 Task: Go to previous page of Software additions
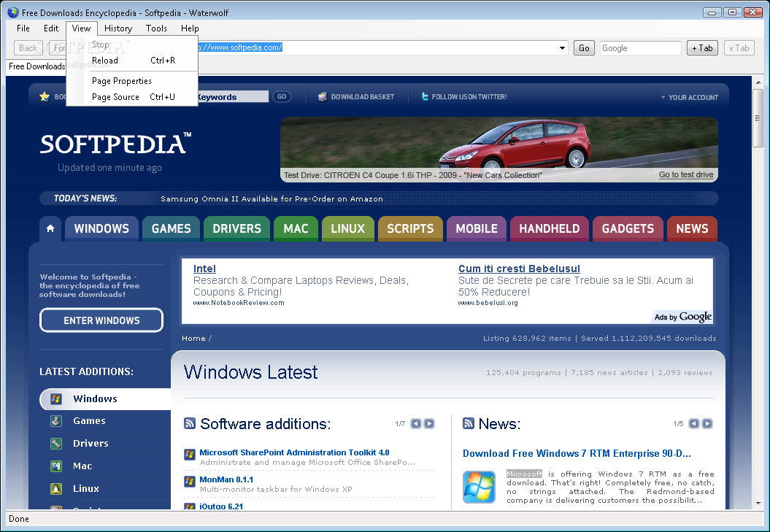click(416, 423)
